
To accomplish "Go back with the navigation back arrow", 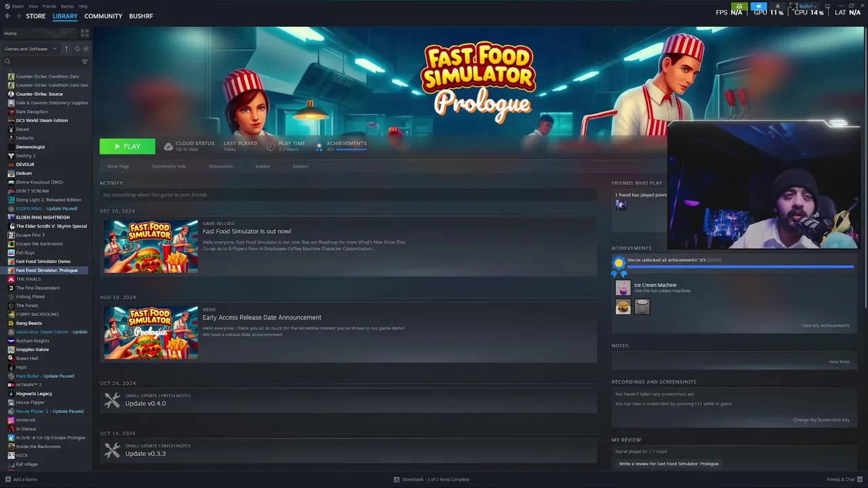I will 7,16.
